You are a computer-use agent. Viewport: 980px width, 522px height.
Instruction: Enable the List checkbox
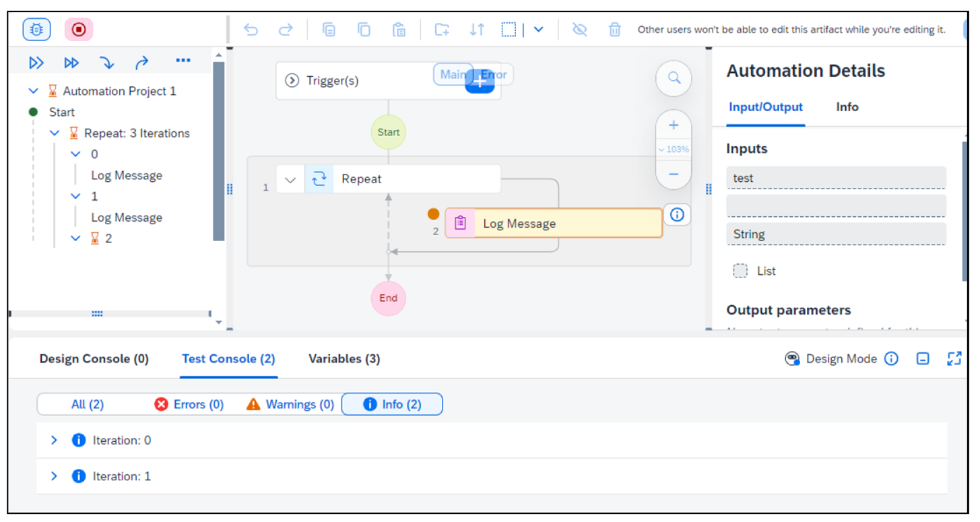pyautogui.click(x=740, y=271)
